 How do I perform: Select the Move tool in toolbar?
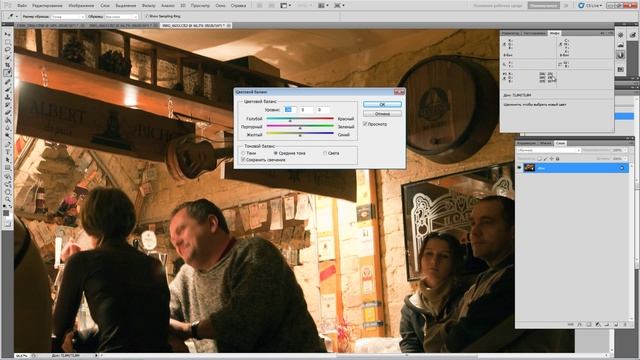tap(7, 34)
